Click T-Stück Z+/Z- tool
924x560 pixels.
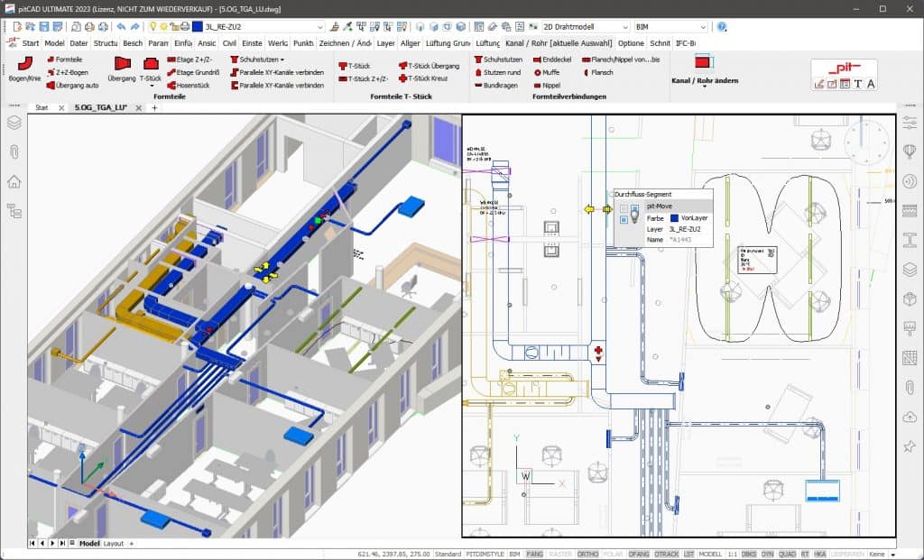tap(364, 78)
